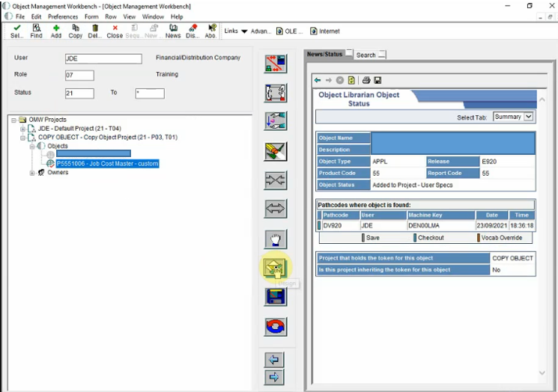Click the center red and blue circular arrows icon

[x=276, y=326]
